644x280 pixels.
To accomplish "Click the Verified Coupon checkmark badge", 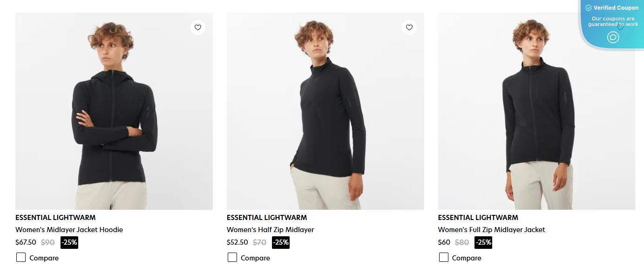I will click(x=588, y=7).
